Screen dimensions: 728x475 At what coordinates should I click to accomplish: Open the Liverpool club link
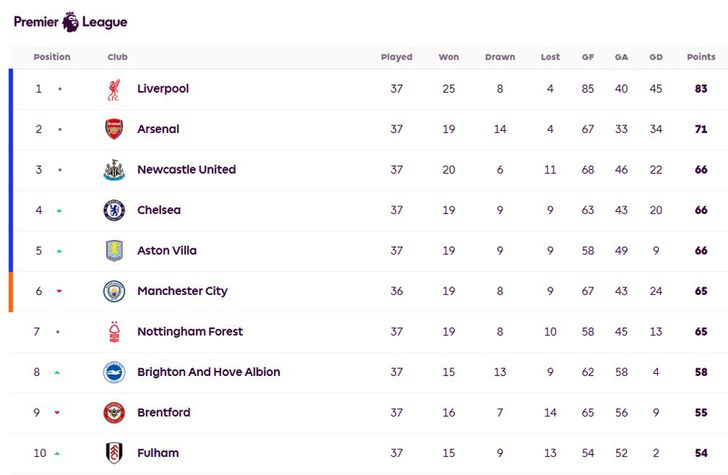pyautogui.click(x=163, y=88)
